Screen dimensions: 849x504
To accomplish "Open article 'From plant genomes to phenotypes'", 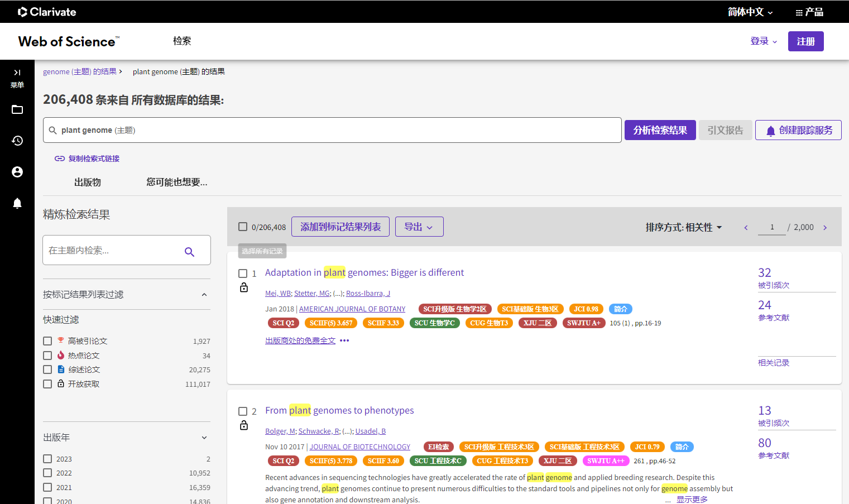I will pyautogui.click(x=339, y=410).
